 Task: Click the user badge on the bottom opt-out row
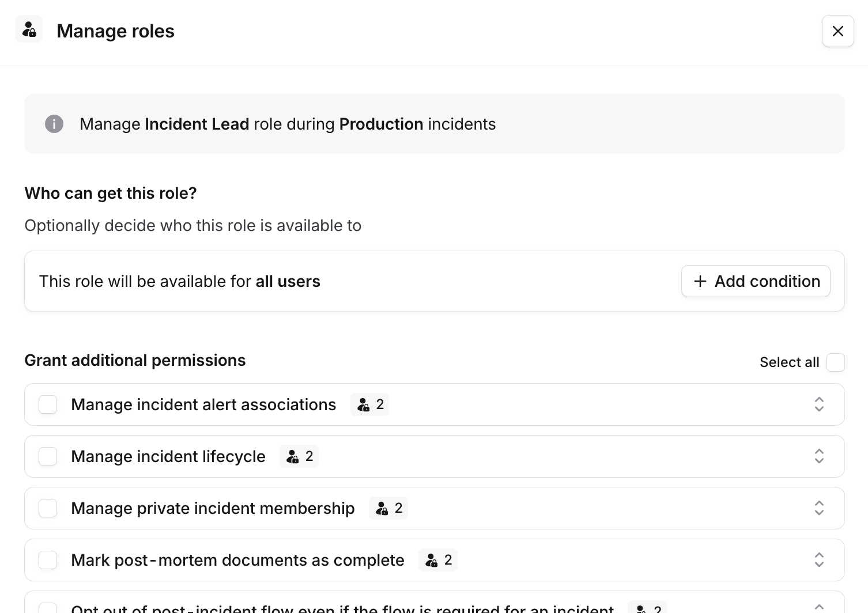pos(647,608)
